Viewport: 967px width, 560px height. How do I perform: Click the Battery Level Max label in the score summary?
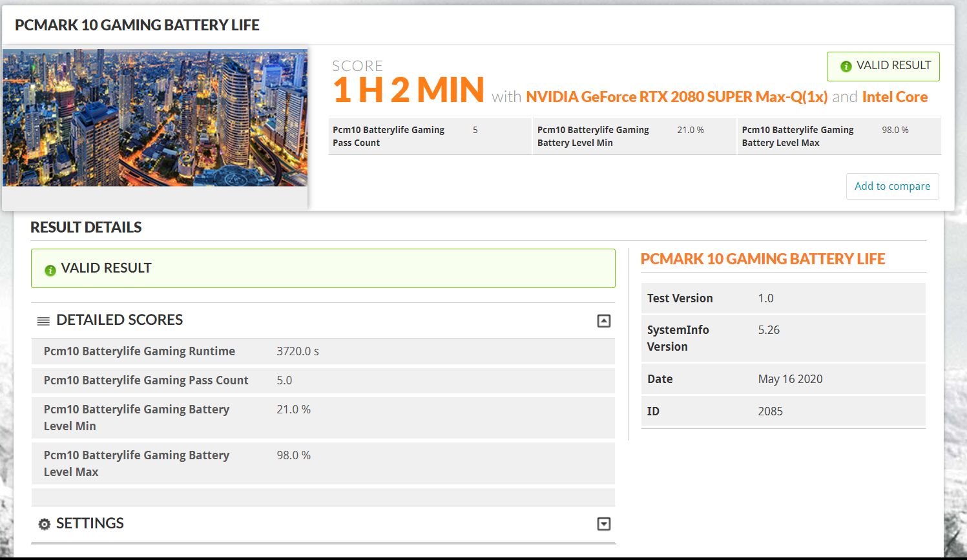point(798,136)
